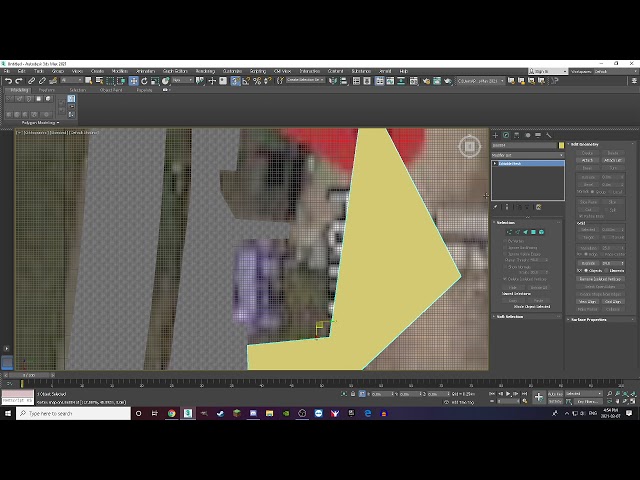Image resolution: width=640 pixels, height=480 pixels.
Task: Click the Remove Isolated Vertices button
Action: click(600, 279)
